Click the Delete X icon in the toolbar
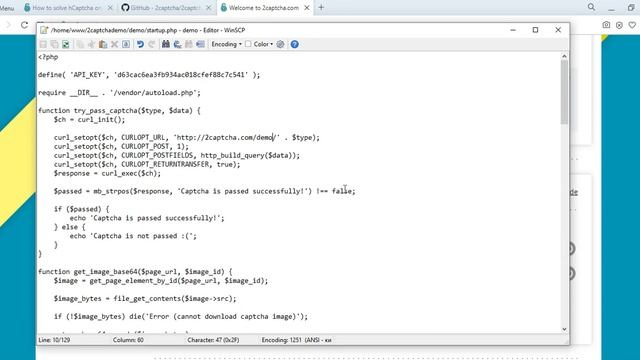The width and height of the screenshot is (640, 360). (x=114, y=44)
